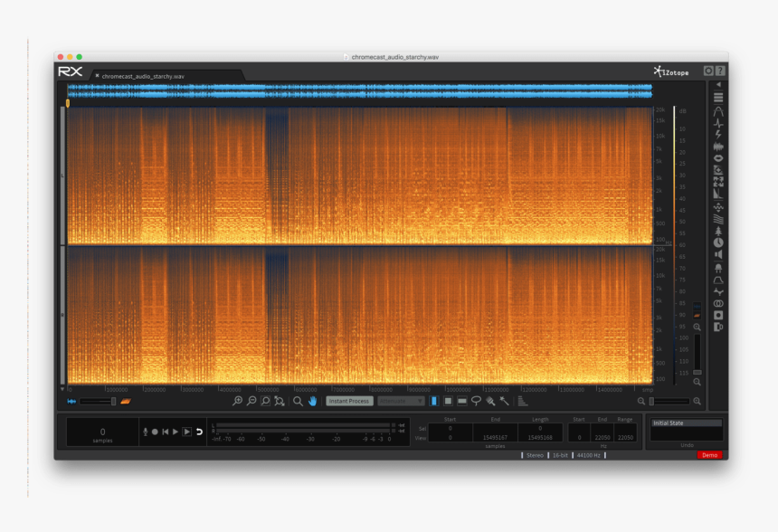Click the zoom in time icon

[x=237, y=401]
